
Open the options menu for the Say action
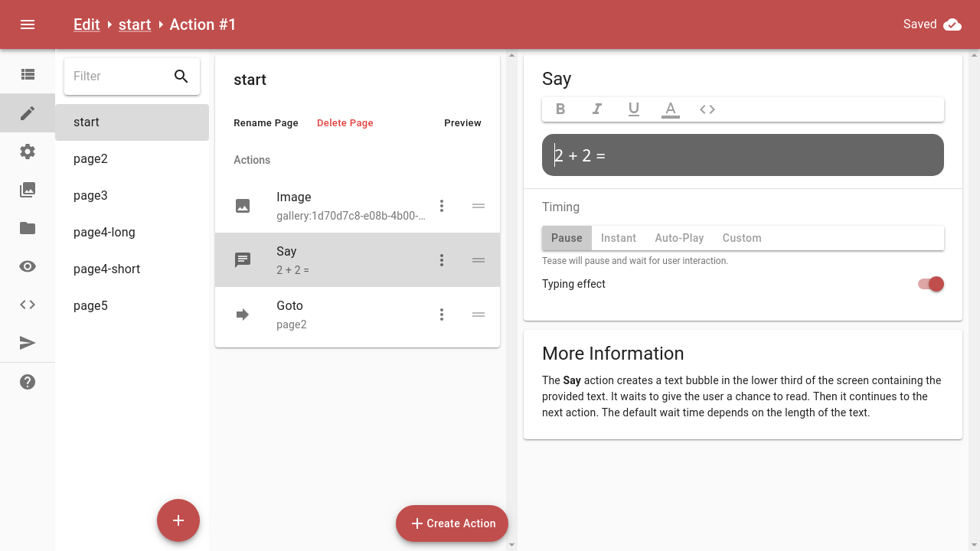(442, 260)
